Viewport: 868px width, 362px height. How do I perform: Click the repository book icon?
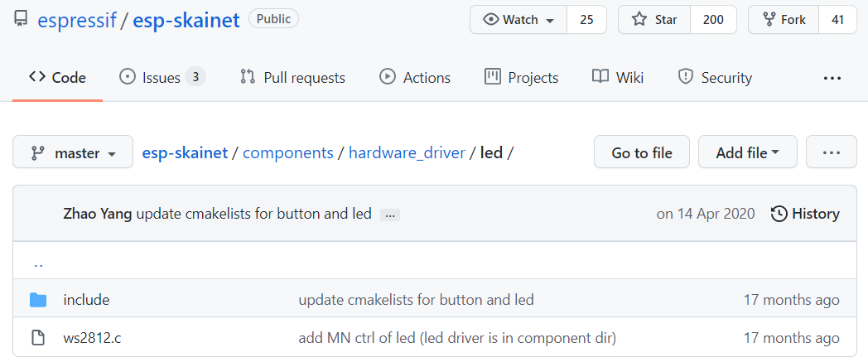click(x=22, y=19)
